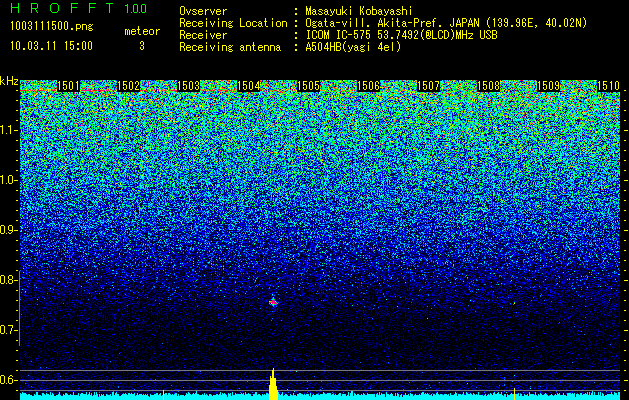Click the 1507 time marker label
This screenshot has height=400, width=629.
point(428,86)
